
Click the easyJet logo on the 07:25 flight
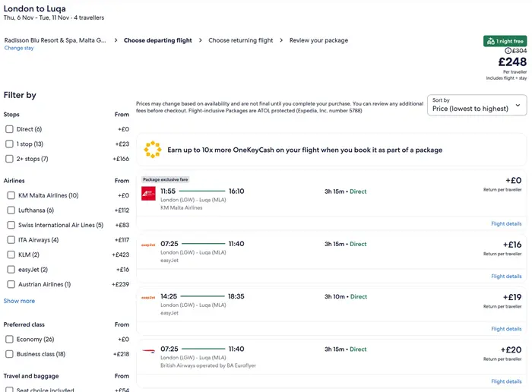pyautogui.click(x=148, y=245)
